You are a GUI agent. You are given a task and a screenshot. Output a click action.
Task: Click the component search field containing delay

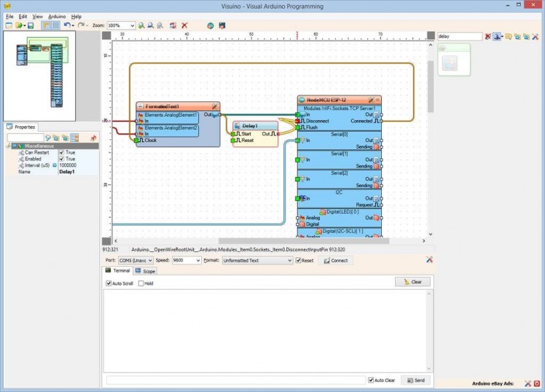tap(459, 36)
